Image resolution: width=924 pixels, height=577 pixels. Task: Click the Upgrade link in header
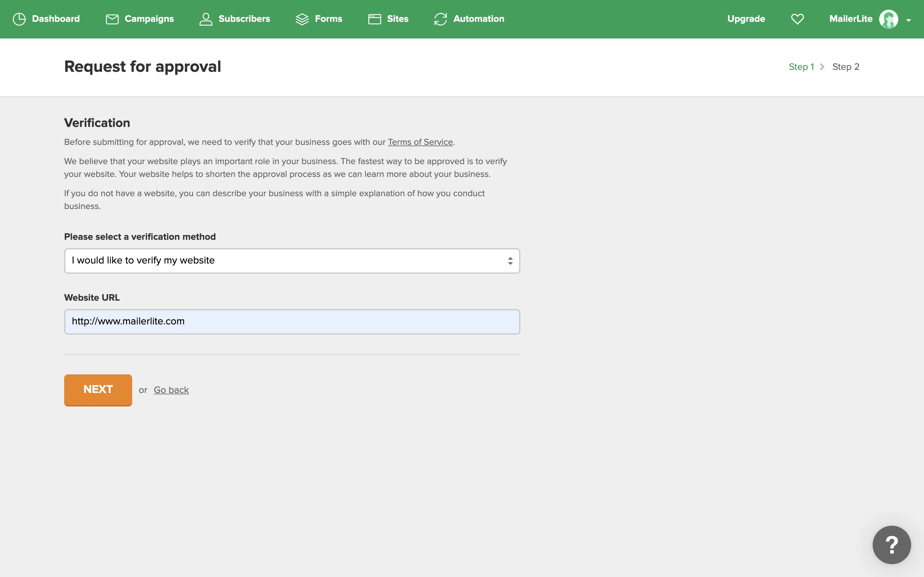[746, 19]
